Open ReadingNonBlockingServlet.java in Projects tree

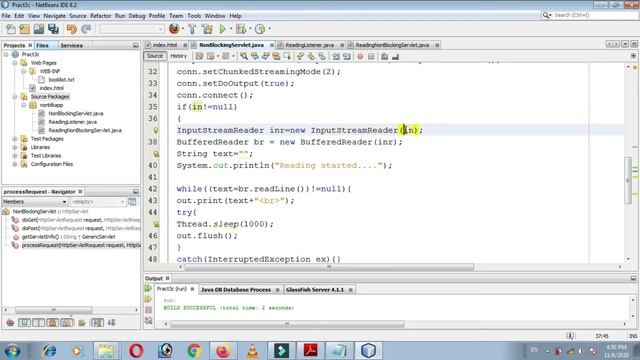[x=85, y=130]
